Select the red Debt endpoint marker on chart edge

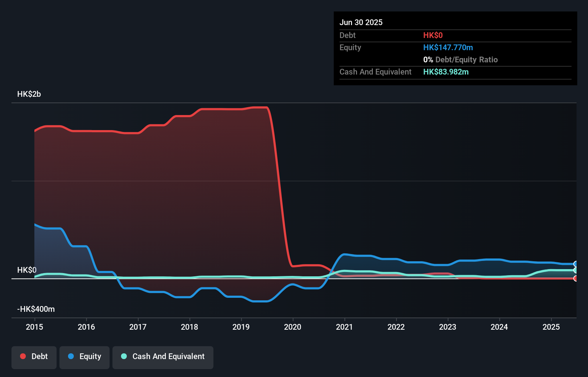click(575, 278)
